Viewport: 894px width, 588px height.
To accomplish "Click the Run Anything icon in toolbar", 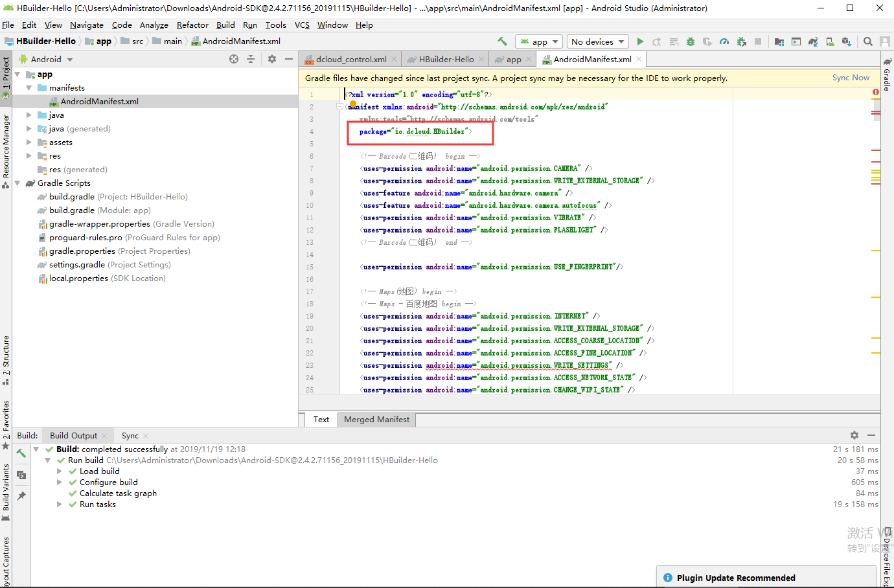I will (796, 41).
